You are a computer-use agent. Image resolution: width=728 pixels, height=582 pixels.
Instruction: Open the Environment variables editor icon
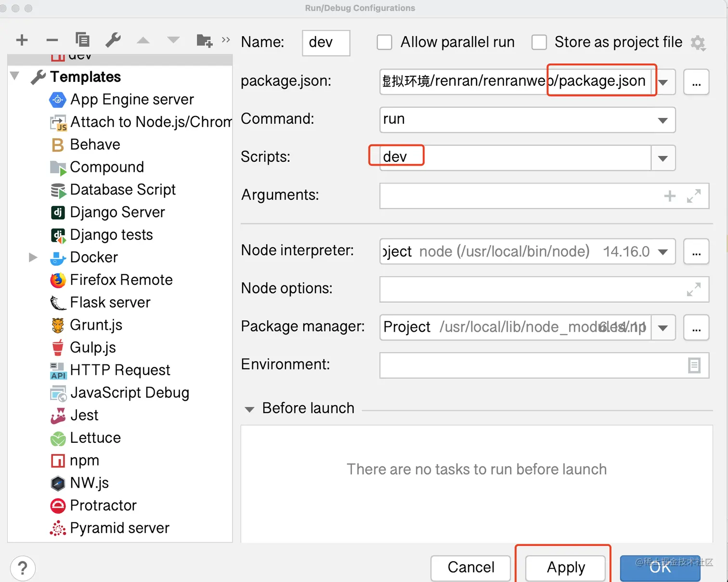pos(694,365)
